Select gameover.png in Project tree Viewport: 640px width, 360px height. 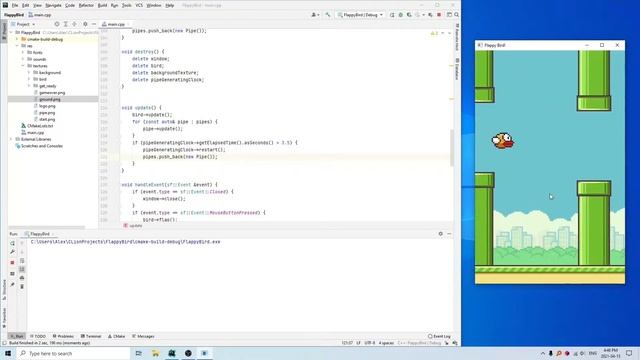point(52,93)
